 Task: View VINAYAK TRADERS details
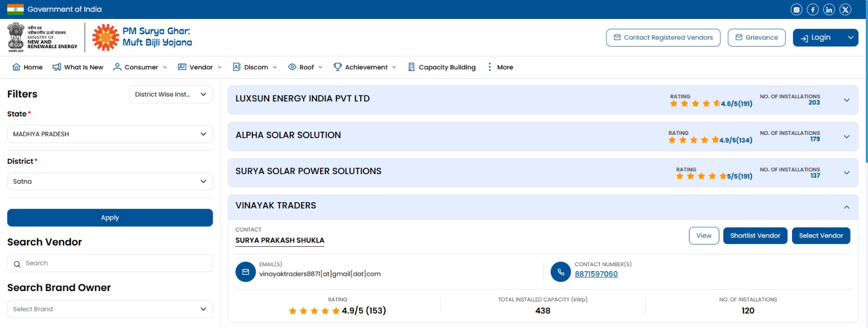click(704, 236)
